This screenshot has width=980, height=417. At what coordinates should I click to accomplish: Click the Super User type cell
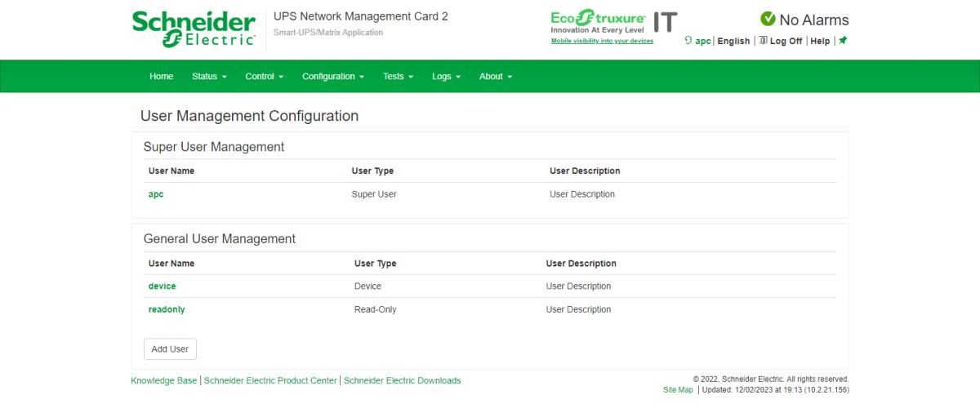click(x=374, y=194)
